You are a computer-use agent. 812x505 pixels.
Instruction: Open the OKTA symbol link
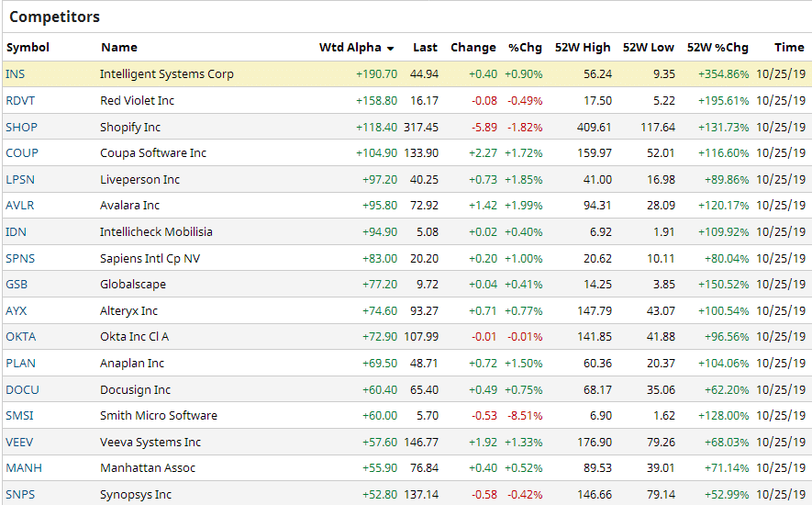[21, 337]
